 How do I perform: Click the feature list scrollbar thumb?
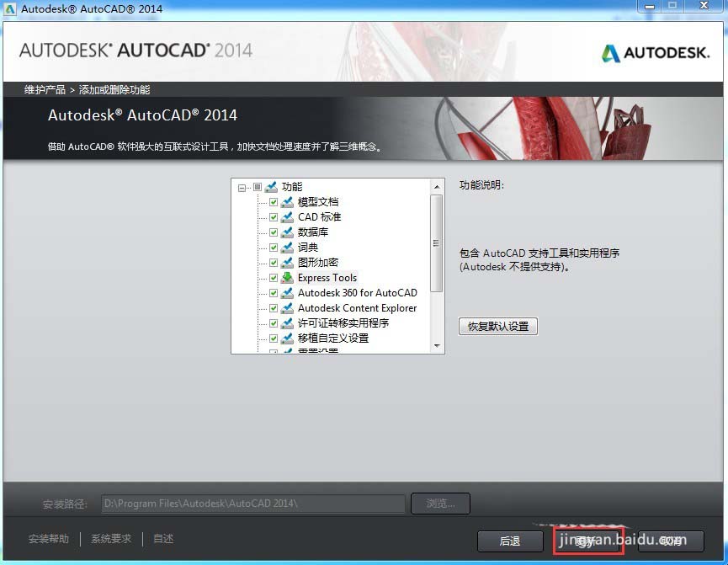pos(437,243)
